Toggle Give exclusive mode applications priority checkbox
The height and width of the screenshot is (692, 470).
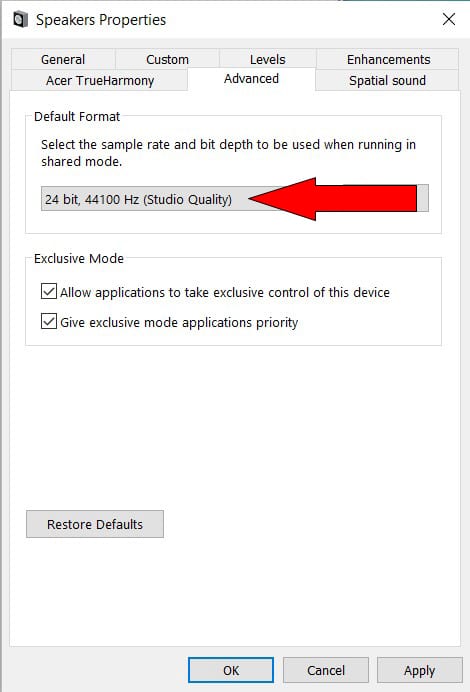point(49,321)
